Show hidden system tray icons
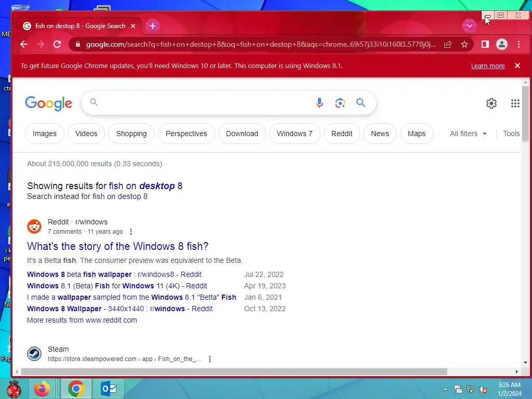The image size is (532, 399). coord(445,389)
